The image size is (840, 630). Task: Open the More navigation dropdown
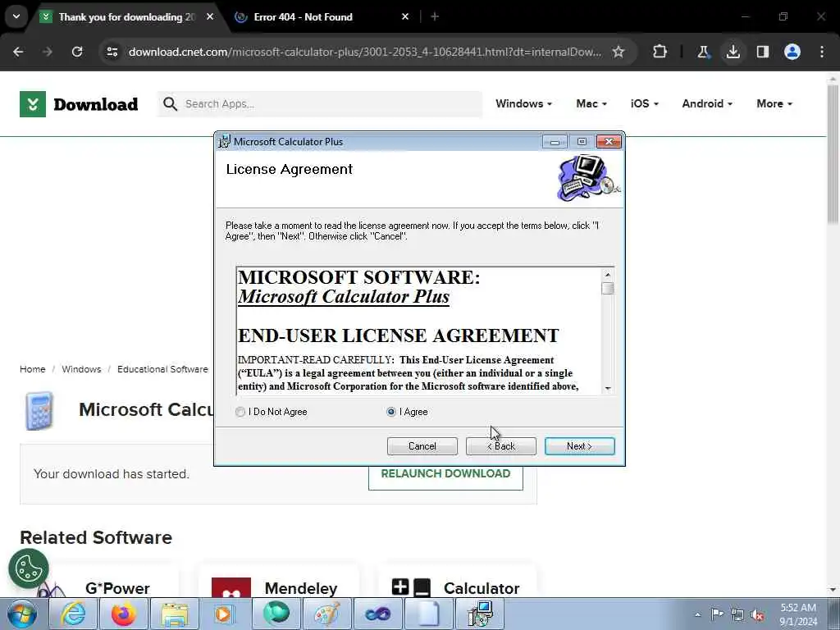pos(774,104)
